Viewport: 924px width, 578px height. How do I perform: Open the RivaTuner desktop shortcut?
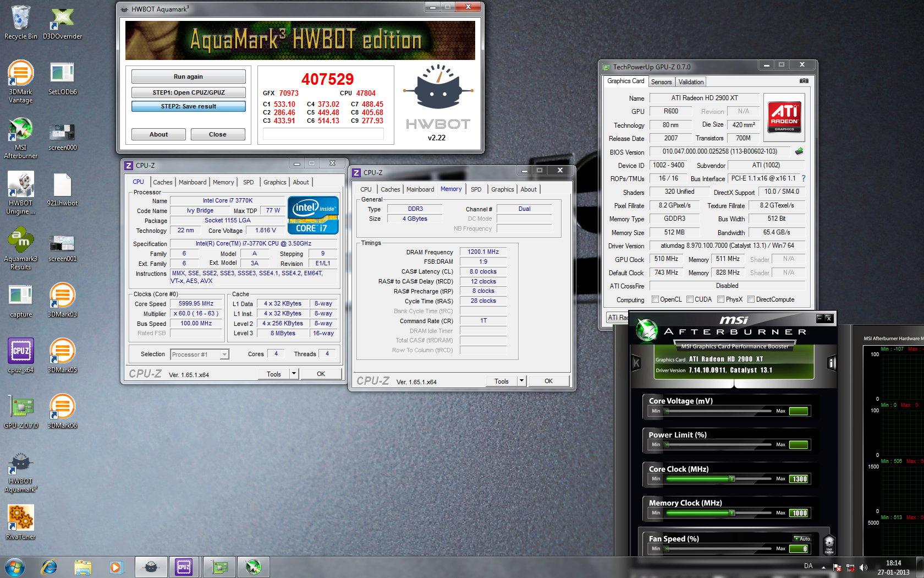point(21,522)
